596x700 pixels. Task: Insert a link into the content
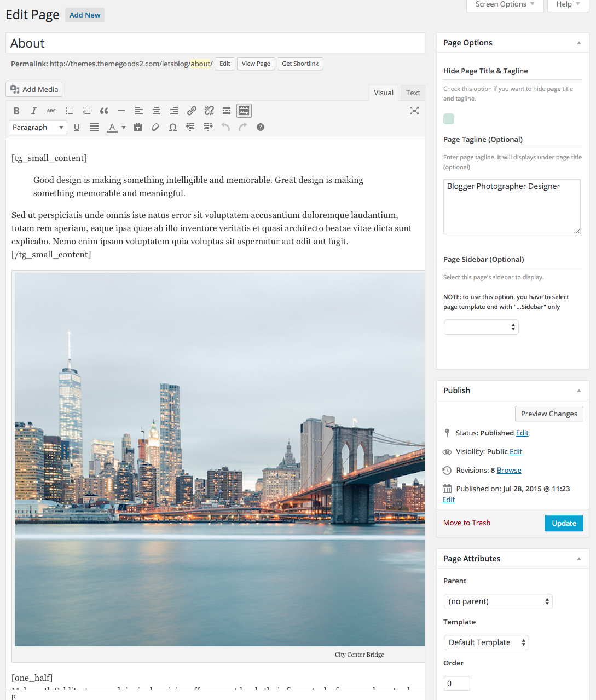pos(192,110)
